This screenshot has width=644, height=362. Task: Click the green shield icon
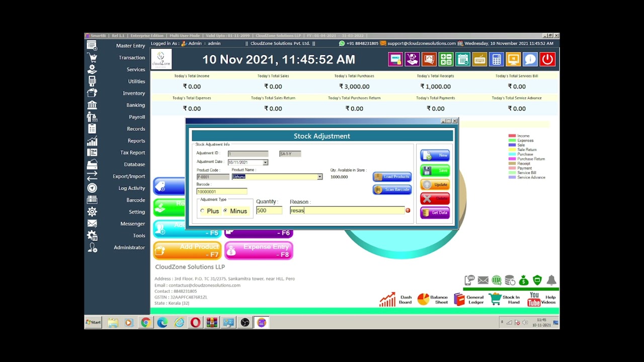pos(537,280)
